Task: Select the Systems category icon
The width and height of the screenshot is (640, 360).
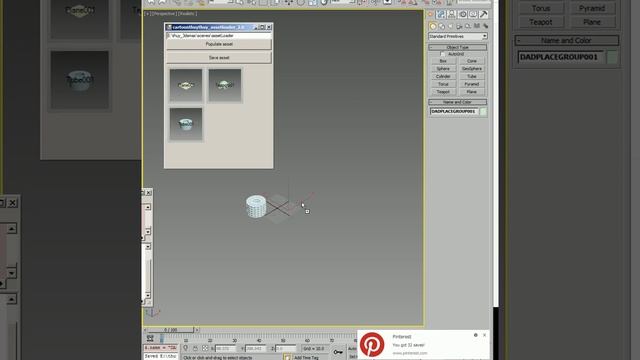Action: pyautogui.click(x=485, y=26)
